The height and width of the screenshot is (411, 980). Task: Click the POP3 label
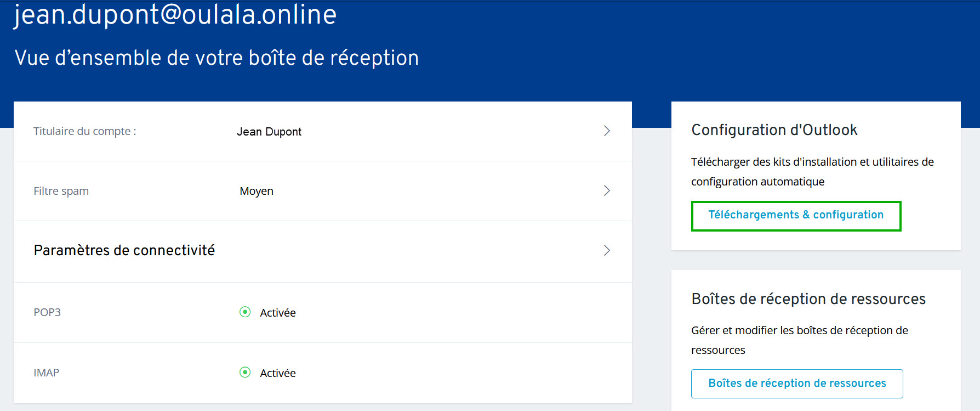pos(47,312)
